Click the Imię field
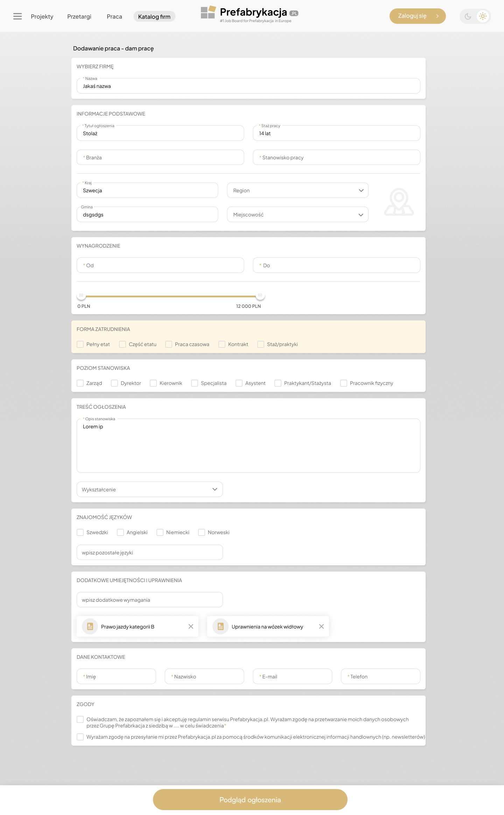Screen dimensions: 504x815 click(116, 676)
